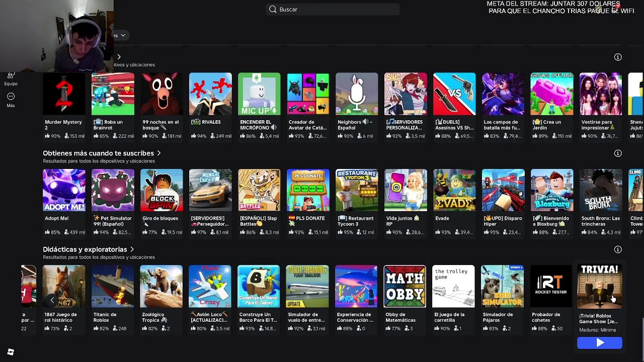Open Los campos de batalla thumbnail

coord(503,94)
